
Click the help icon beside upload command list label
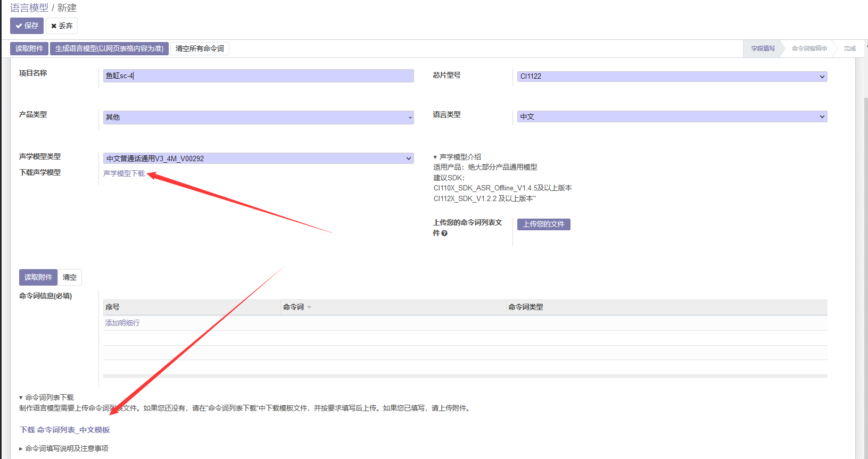[444, 233]
